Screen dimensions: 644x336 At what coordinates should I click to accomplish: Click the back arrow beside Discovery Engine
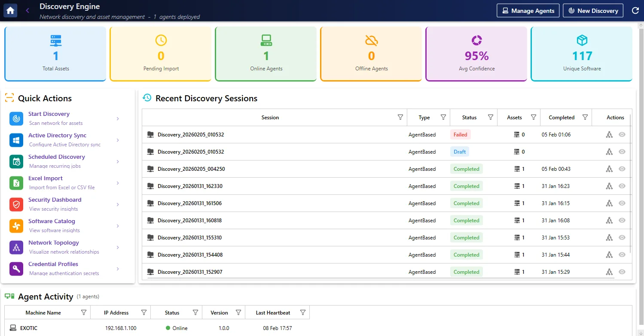27,10
